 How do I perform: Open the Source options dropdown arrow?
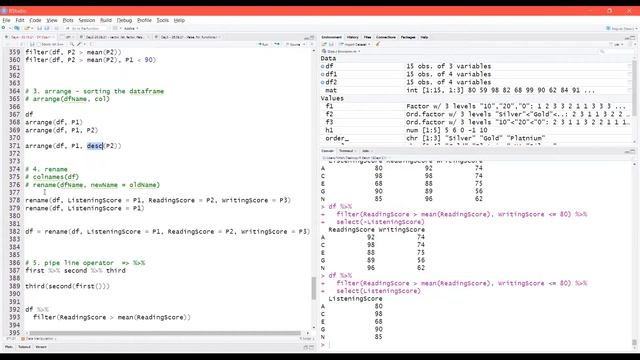pyautogui.click(x=304, y=44)
